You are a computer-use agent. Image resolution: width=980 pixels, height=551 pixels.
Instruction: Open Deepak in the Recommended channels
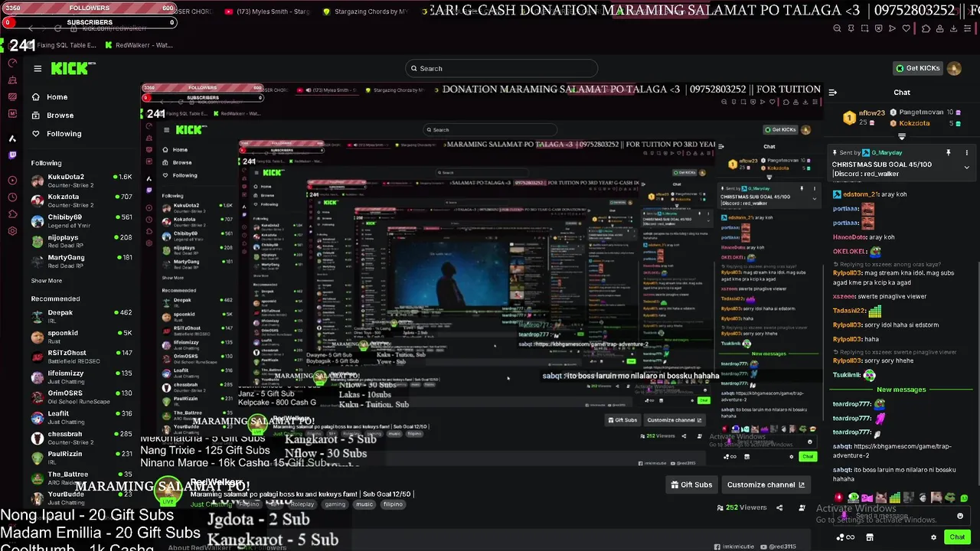click(x=82, y=316)
